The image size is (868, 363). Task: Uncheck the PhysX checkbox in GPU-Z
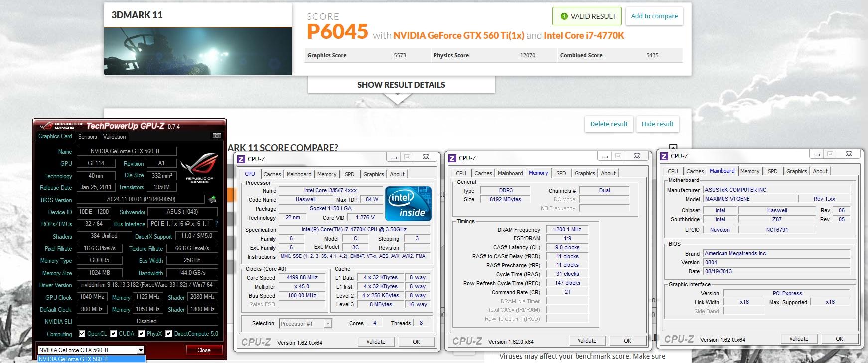[x=142, y=334]
